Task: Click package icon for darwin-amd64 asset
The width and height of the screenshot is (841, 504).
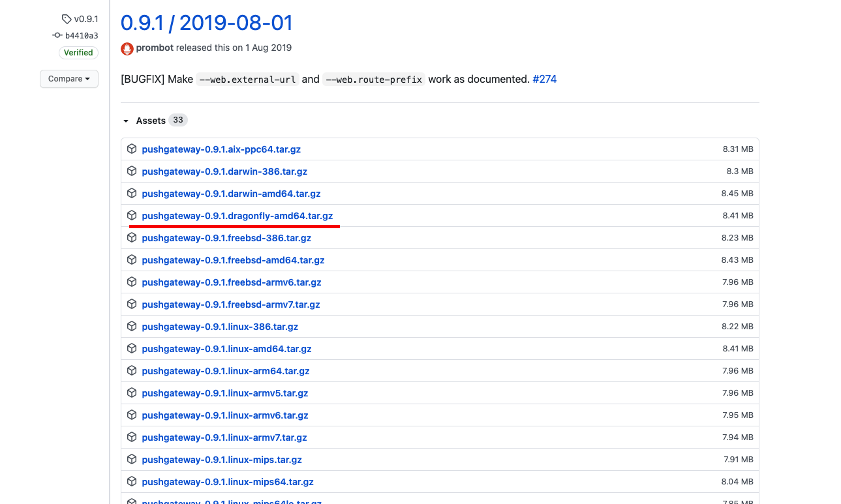Action: tap(132, 193)
